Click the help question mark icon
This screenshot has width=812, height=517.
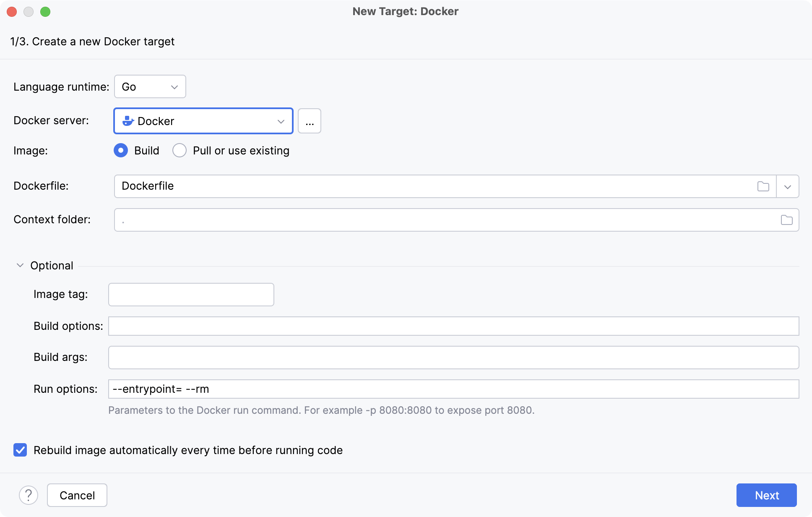28,495
